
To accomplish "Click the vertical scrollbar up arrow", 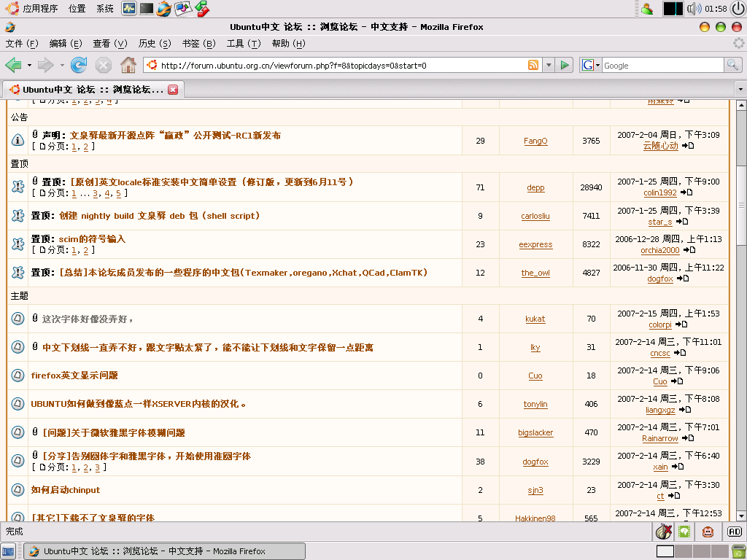I will click(x=741, y=105).
